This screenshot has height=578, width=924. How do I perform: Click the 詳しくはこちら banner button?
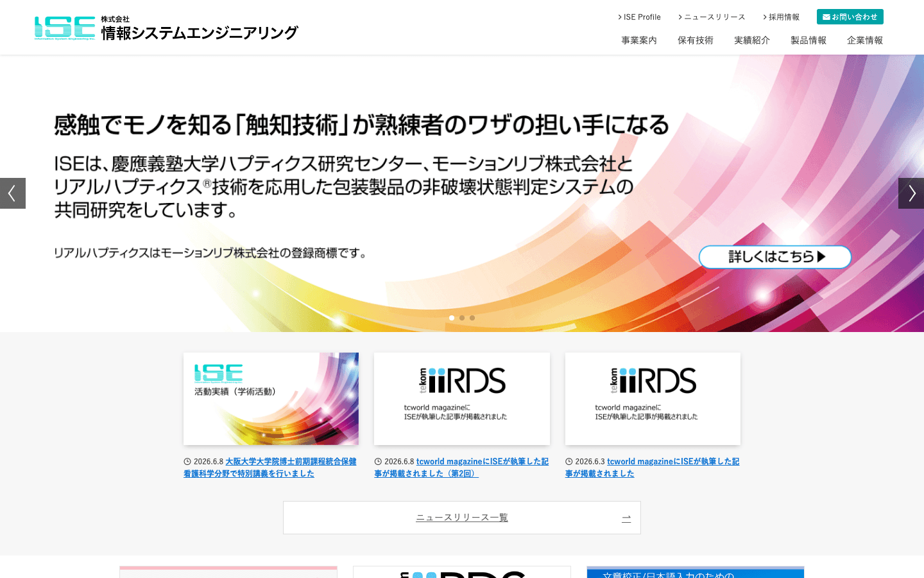point(775,257)
